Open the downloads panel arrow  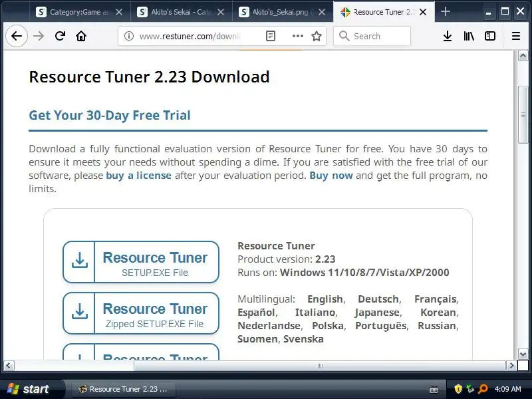448,36
